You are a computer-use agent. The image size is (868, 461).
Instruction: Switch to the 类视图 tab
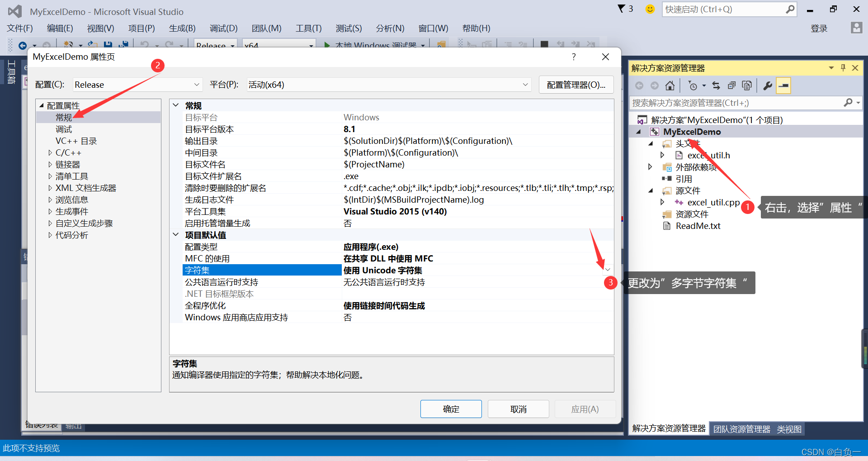[789, 429]
